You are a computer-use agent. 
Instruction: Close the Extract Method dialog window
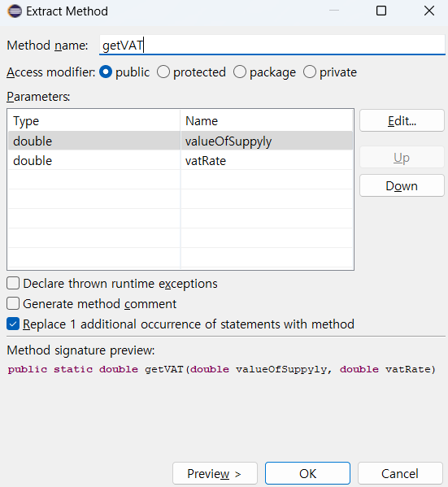[x=429, y=11]
